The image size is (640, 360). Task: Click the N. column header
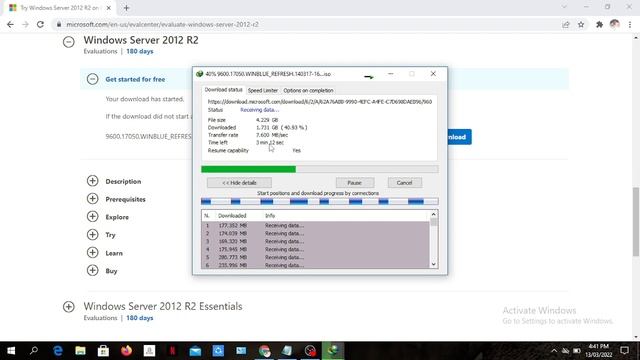pyautogui.click(x=207, y=216)
